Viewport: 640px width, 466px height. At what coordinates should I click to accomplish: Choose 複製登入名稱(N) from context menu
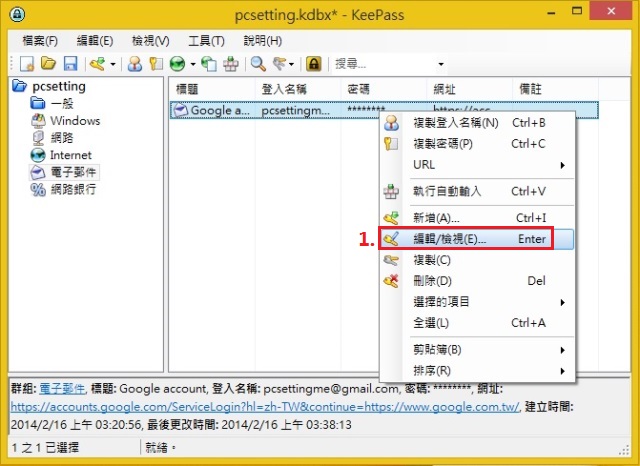click(x=477, y=123)
